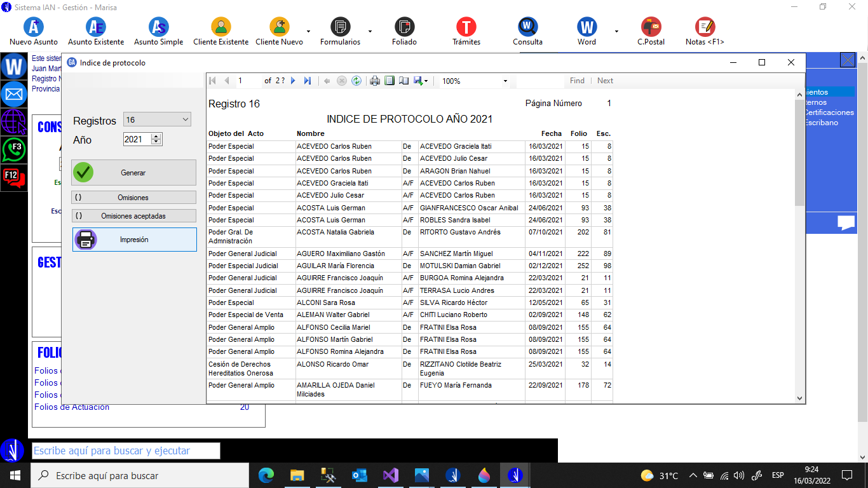
Task: Increase the Año value with up arrow
Action: click(156, 136)
